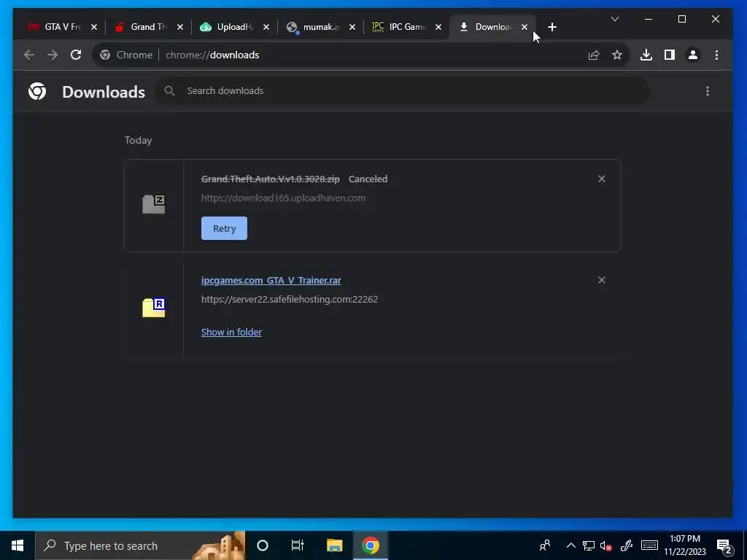Open the profile avatar menu
Image resolution: width=747 pixels, height=560 pixels.
693,55
